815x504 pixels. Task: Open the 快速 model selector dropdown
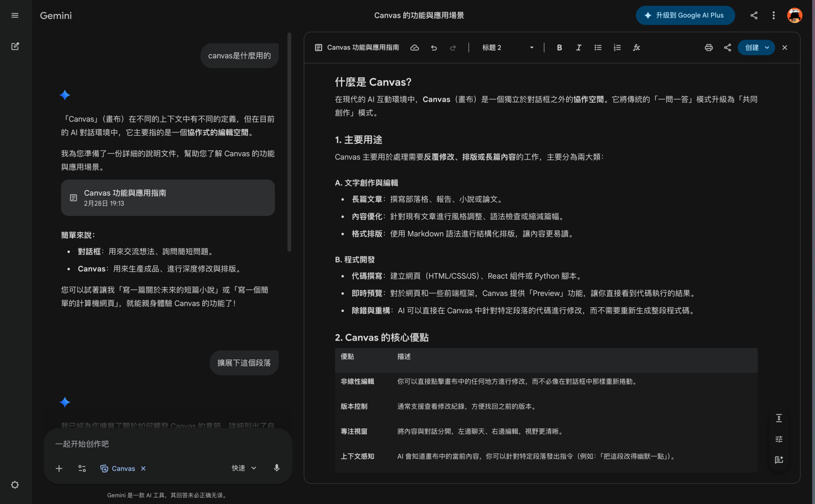[244, 468]
